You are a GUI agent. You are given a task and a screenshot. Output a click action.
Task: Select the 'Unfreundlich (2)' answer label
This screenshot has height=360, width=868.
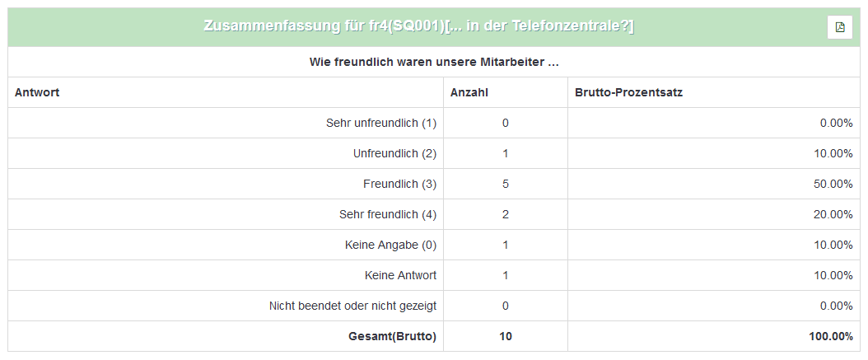click(394, 153)
